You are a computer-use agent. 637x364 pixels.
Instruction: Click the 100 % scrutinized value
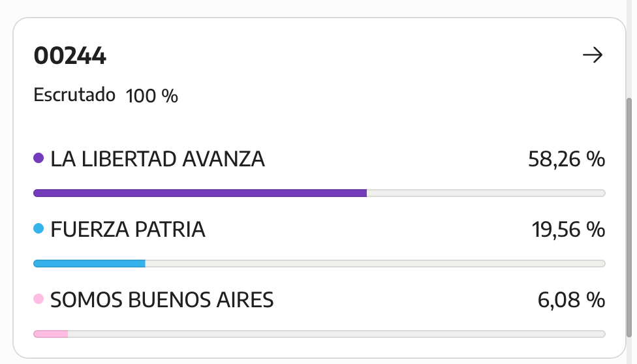pos(151,97)
